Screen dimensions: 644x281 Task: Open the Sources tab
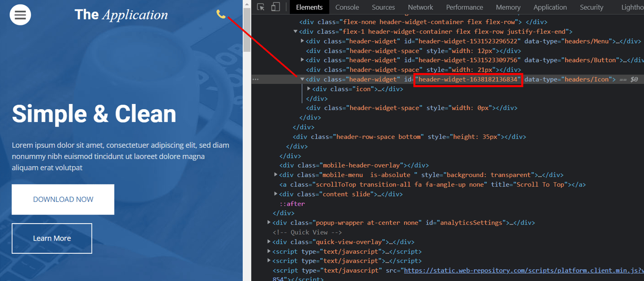click(x=383, y=7)
